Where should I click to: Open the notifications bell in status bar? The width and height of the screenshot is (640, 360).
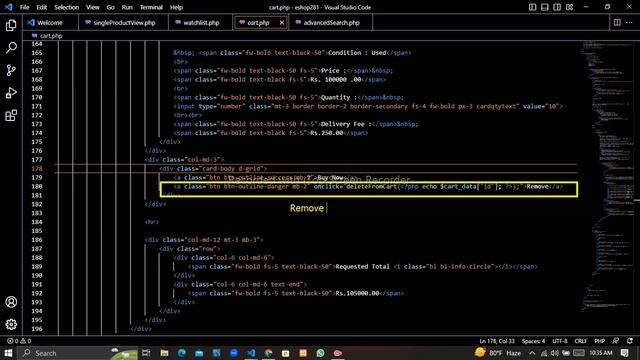pyautogui.click(x=630, y=341)
